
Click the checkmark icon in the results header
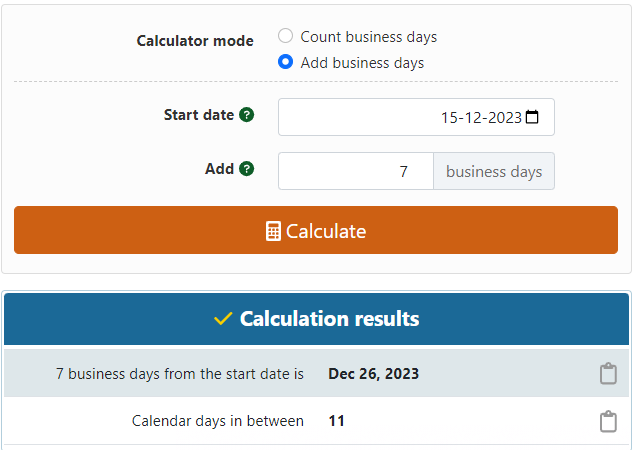[223, 319]
